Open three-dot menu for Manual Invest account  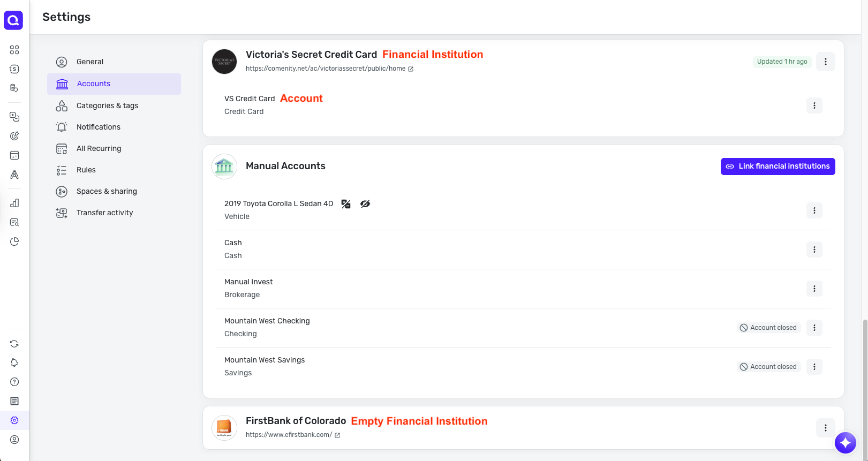click(814, 289)
